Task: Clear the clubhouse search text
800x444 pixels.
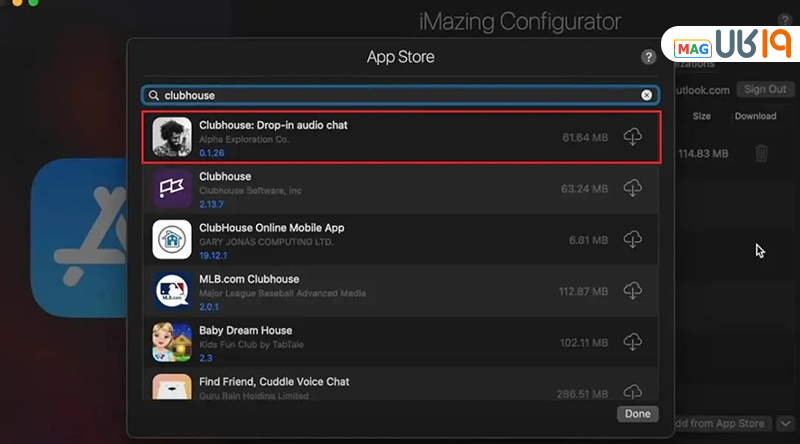Action: click(x=646, y=95)
